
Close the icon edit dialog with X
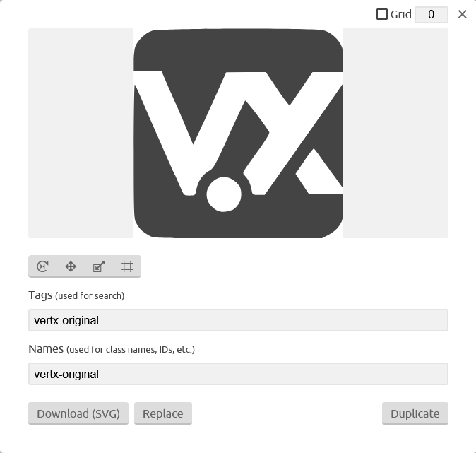(x=462, y=14)
